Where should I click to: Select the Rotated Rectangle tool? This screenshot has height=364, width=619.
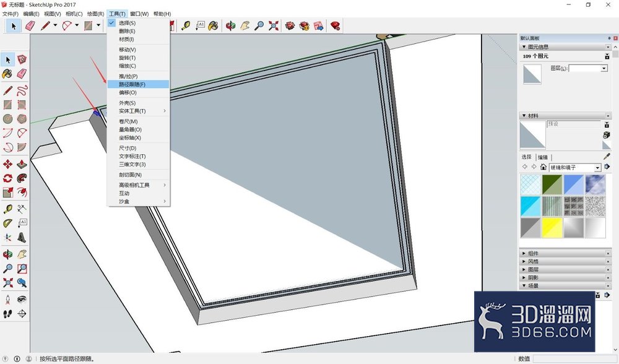22,105
